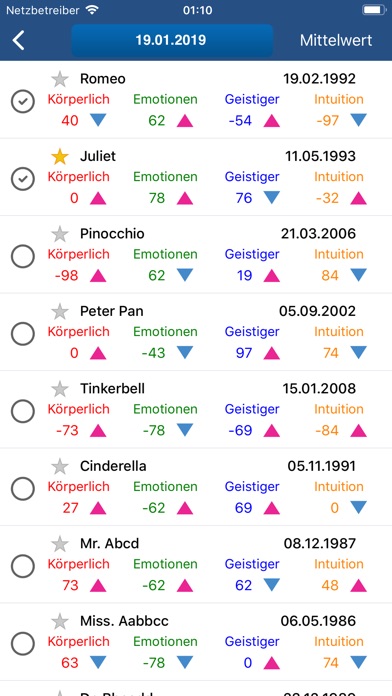The height and width of the screenshot is (696, 392).
Task: Open Cinderella's entry by name
Action: [113, 466]
